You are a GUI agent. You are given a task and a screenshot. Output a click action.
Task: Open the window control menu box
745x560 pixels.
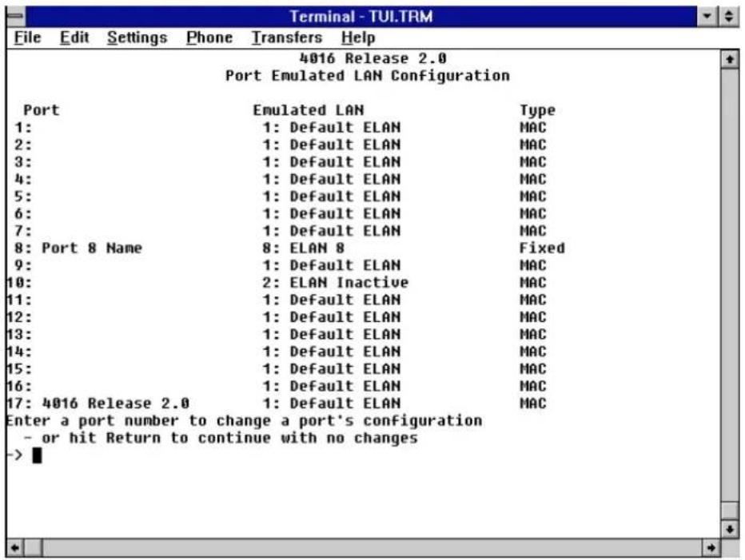(x=16, y=16)
